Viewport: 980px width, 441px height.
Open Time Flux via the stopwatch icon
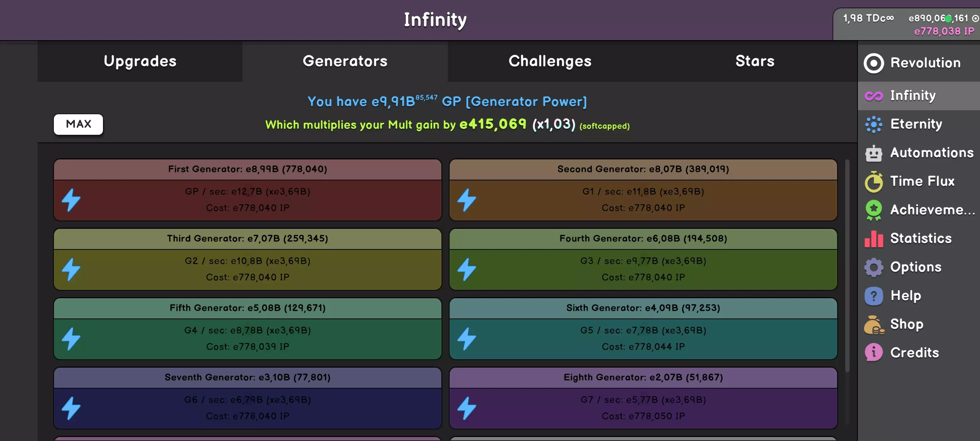873,181
